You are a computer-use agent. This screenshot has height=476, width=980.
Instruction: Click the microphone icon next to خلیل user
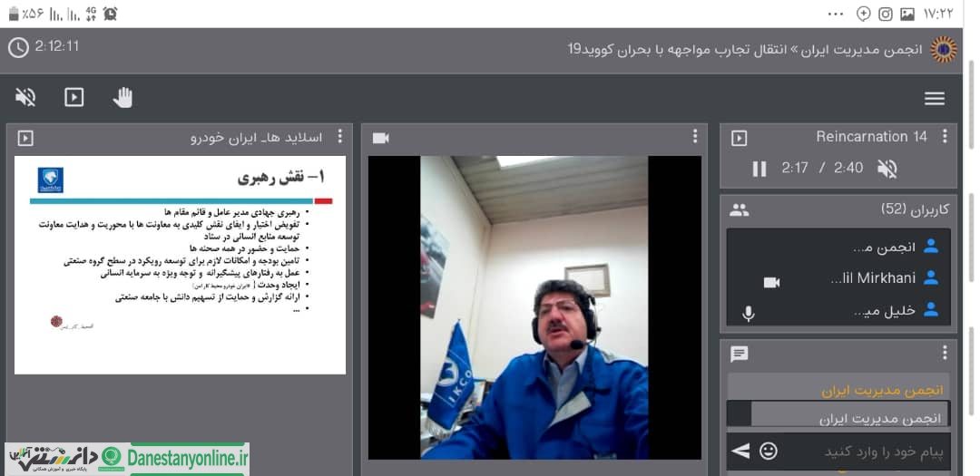[748, 313]
